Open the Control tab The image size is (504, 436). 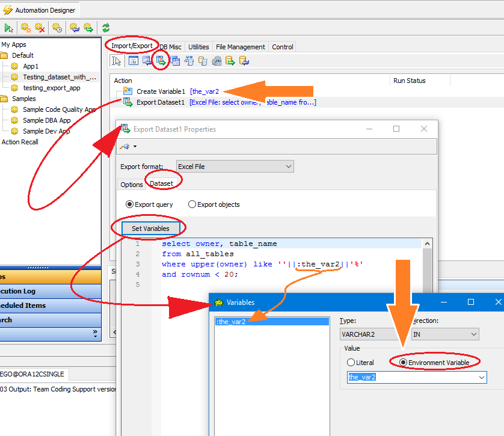(x=283, y=47)
